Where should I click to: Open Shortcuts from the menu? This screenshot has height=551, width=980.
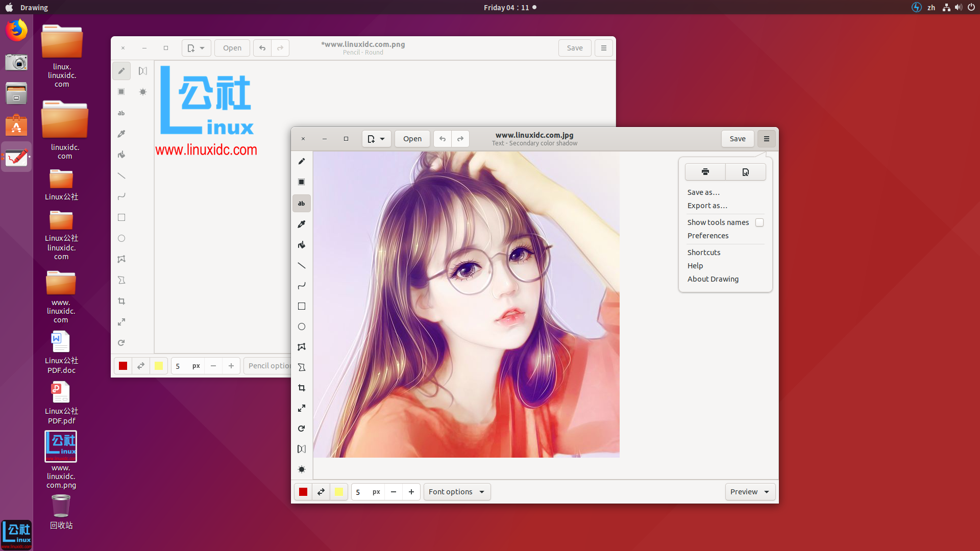704,253
